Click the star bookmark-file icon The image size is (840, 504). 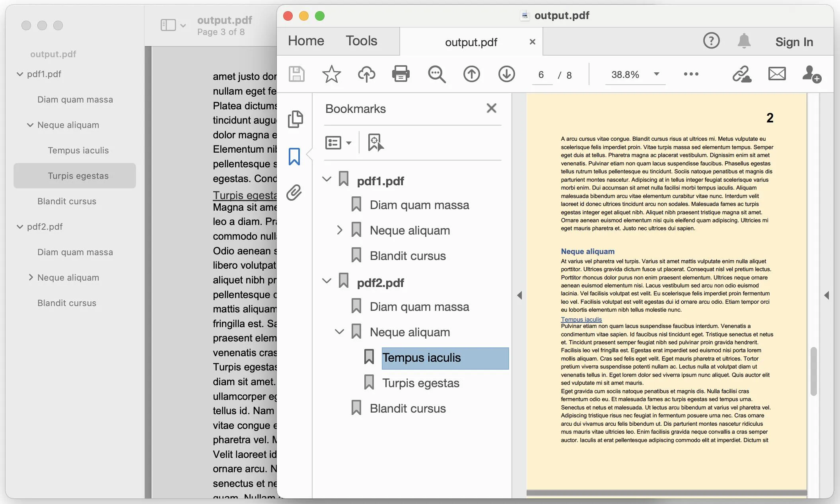(331, 74)
